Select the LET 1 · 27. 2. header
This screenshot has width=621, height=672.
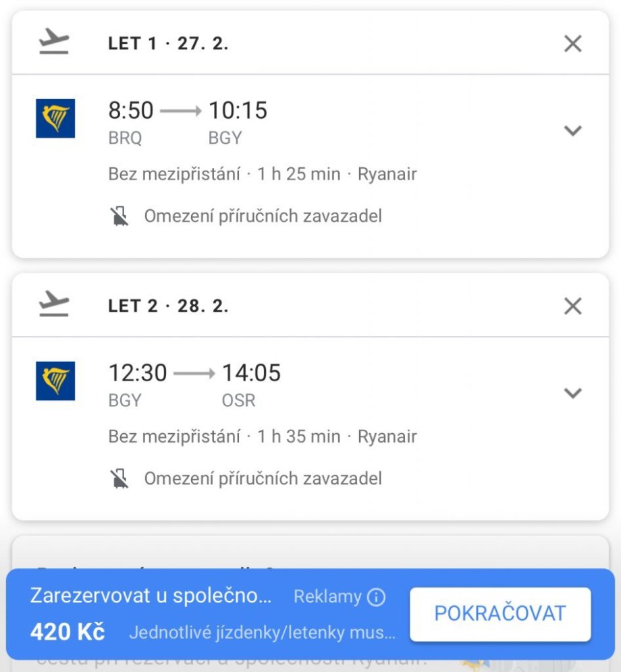click(168, 44)
